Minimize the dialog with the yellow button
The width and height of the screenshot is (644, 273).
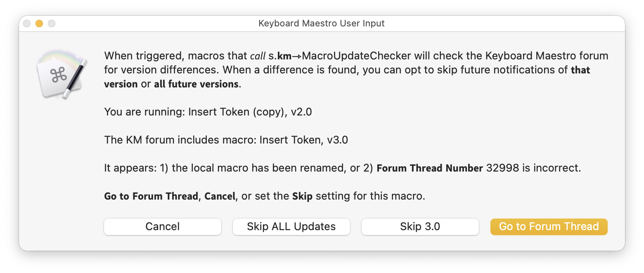point(39,24)
